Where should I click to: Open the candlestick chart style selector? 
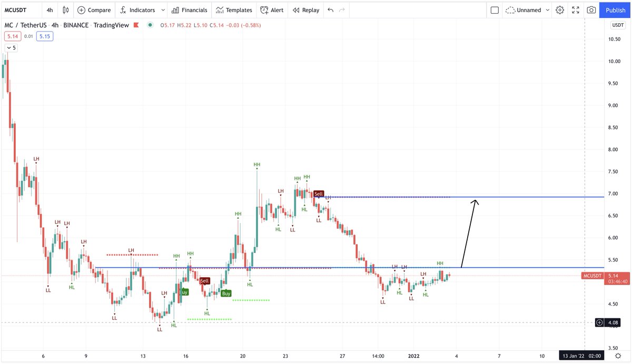tap(65, 10)
